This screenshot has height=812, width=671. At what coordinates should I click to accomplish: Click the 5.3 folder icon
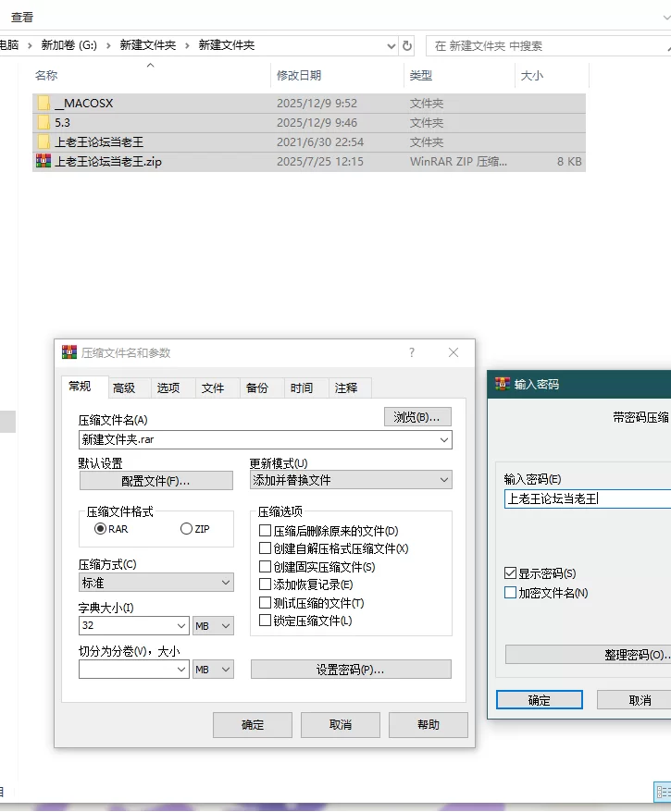44,123
